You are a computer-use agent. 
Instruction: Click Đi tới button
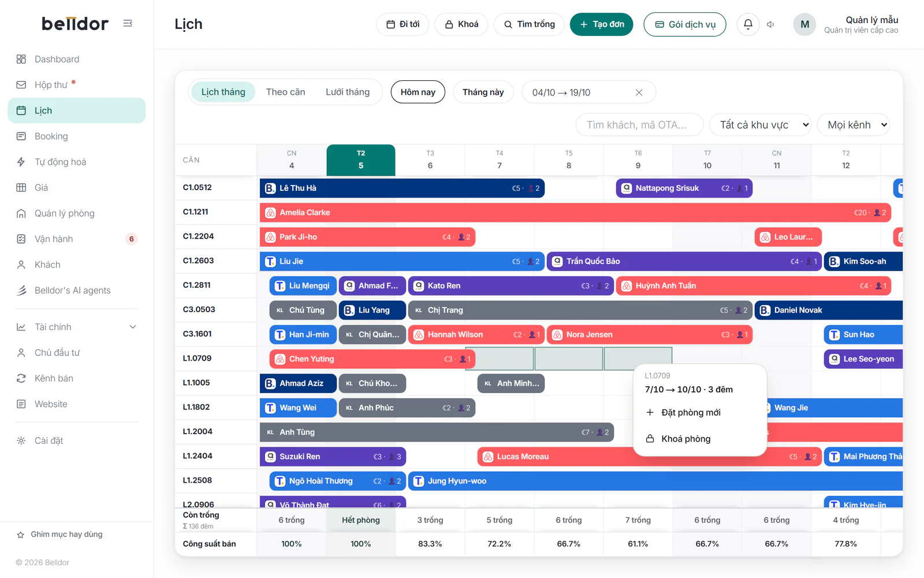tap(403, 24)
